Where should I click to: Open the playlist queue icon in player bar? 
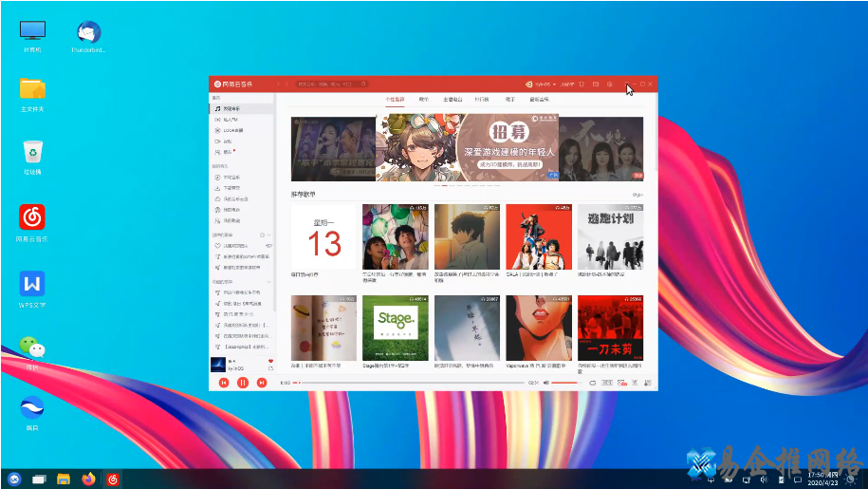click(x=647, y=382)
